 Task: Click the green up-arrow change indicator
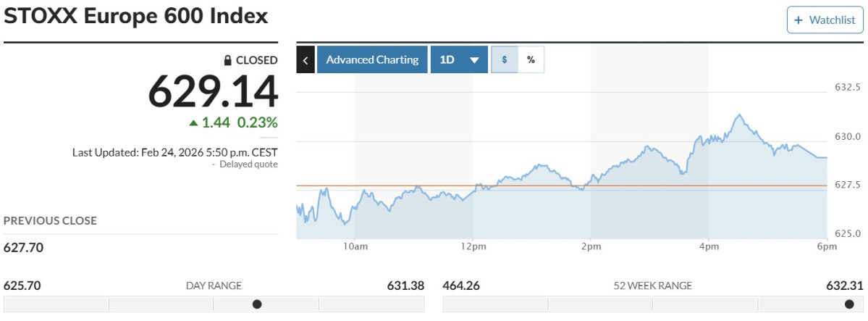(193, 123)
